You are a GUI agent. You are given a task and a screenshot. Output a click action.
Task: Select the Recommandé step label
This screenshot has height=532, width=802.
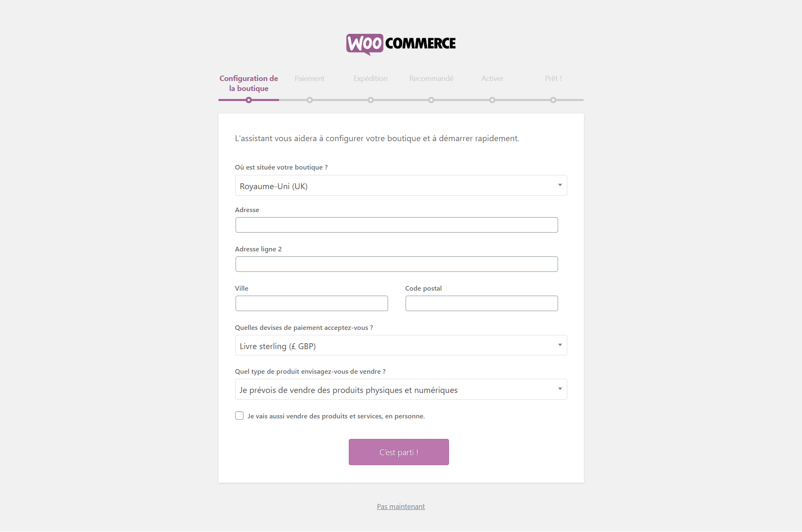point(431,79)
